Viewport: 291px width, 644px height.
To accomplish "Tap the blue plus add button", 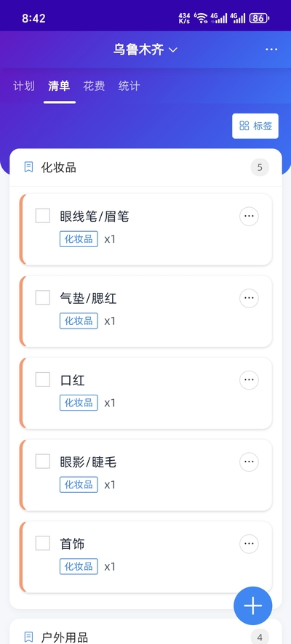I will [252, 605].
